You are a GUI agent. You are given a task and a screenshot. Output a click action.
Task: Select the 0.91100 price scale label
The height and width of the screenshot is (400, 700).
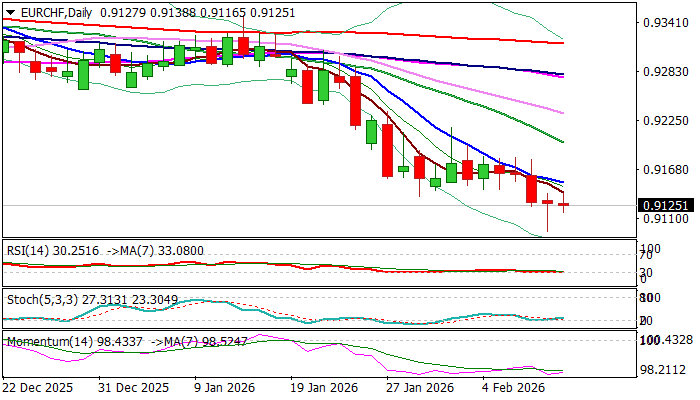click(x=662, y=218)
